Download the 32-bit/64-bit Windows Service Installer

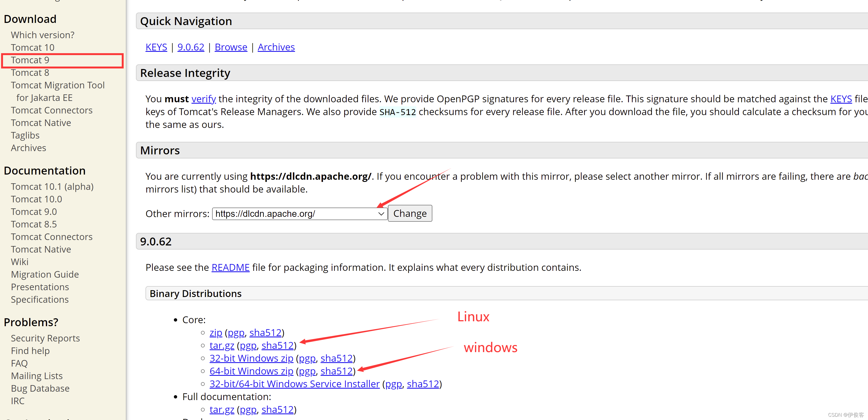tap(295, 384)
